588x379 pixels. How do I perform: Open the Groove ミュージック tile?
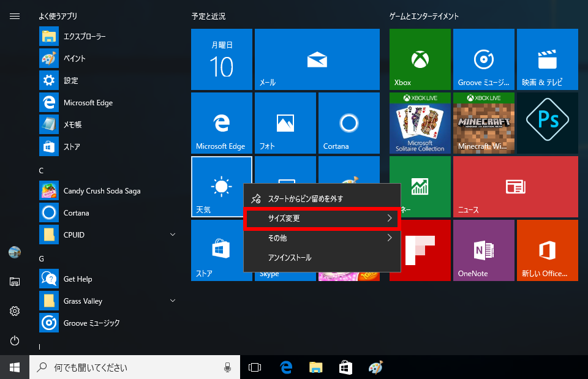[x=484, y=59]
